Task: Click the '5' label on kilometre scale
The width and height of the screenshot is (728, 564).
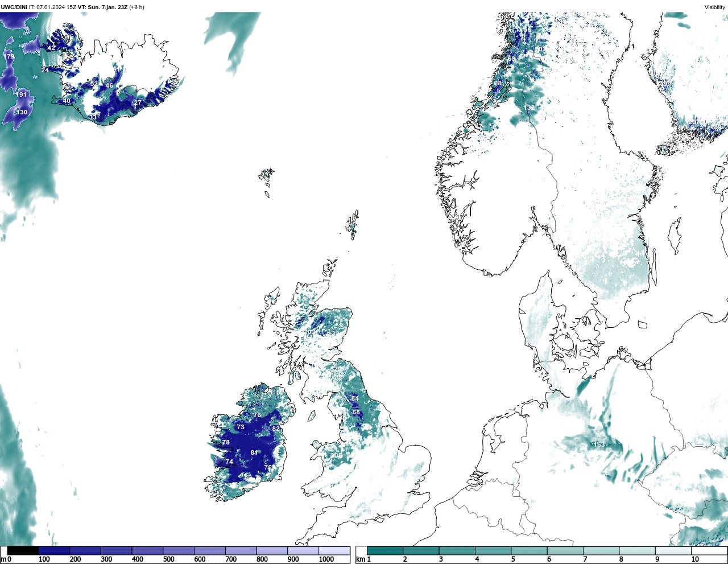Action: click(513, 559)
